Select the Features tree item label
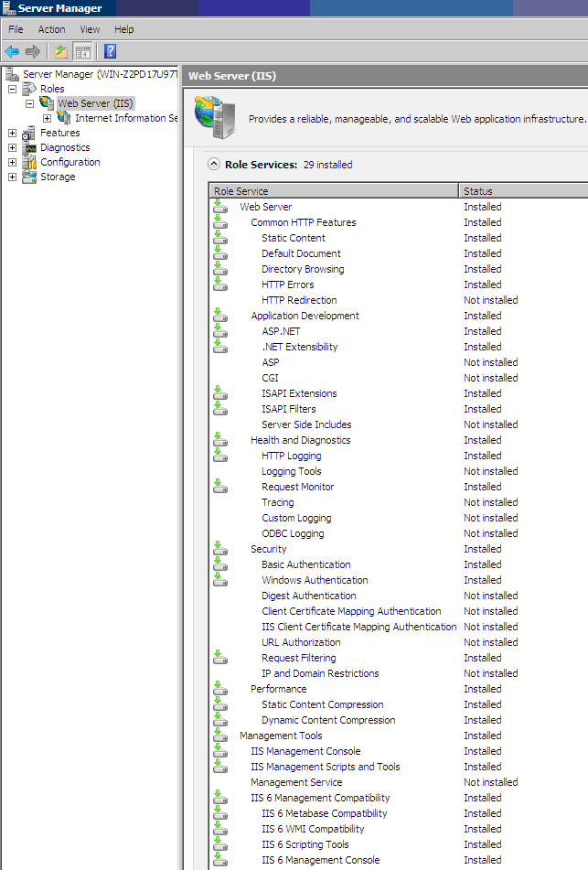 pyautogui.click(x=60, y=133)
